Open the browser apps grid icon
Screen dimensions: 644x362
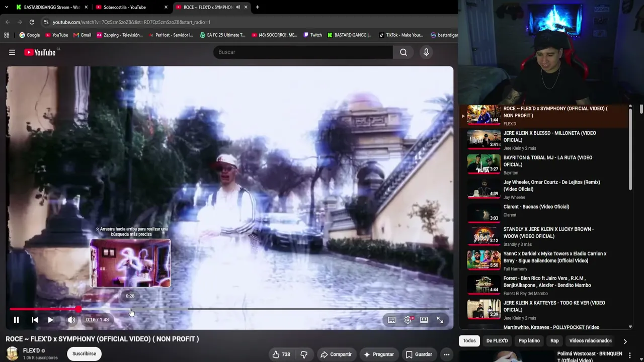[7, 35]
